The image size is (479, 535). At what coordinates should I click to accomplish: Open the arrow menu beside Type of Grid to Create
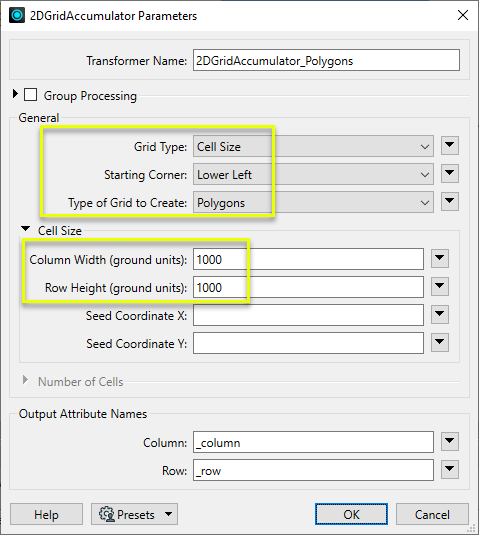450,202
